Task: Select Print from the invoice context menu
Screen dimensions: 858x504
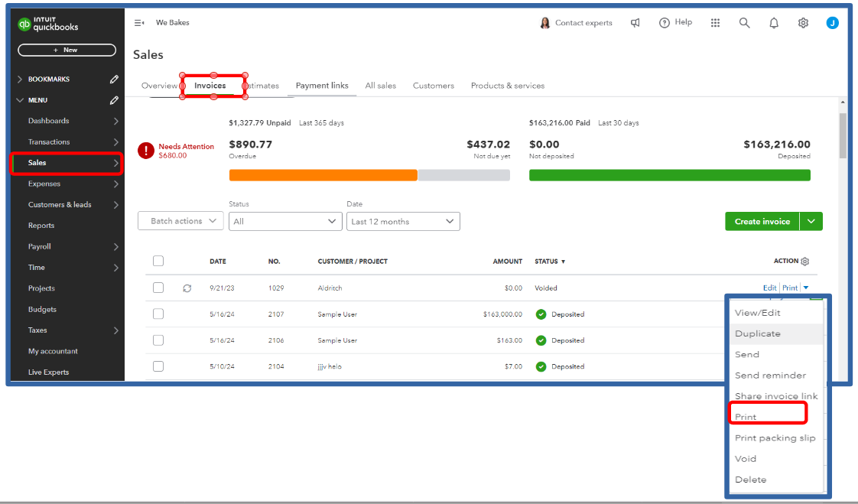Action: (746, 416)
